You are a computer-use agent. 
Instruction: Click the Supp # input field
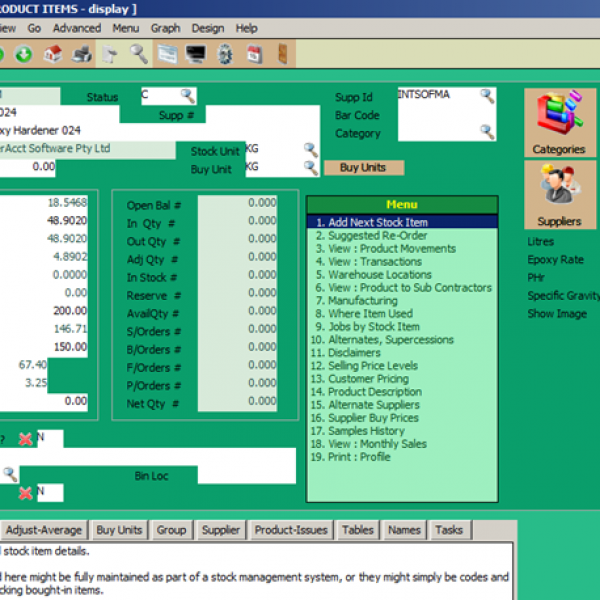click(x=263, y=114)
